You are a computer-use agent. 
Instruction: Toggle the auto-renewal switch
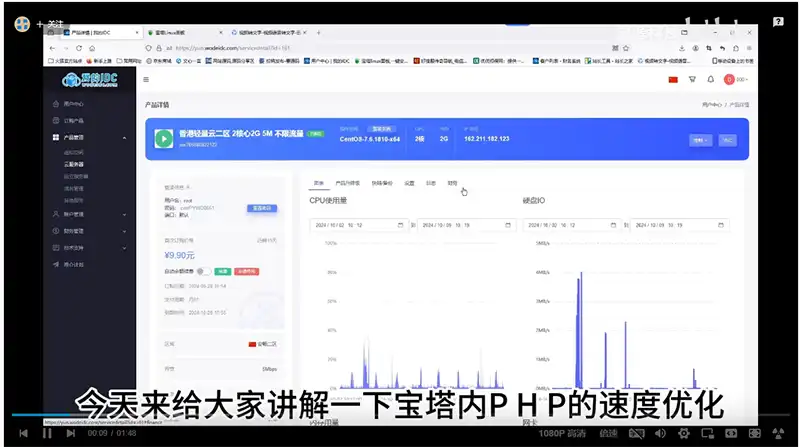[203, 270]
